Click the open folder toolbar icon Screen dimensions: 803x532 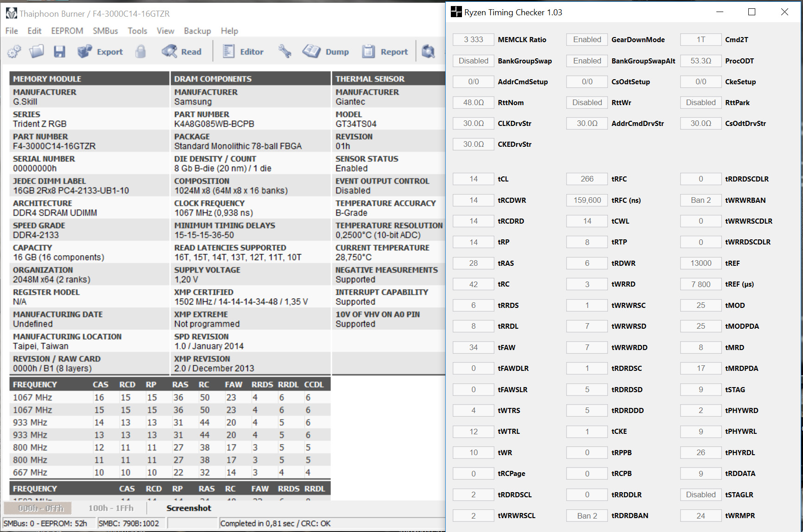pyautogui.click(x=37, y=51)
